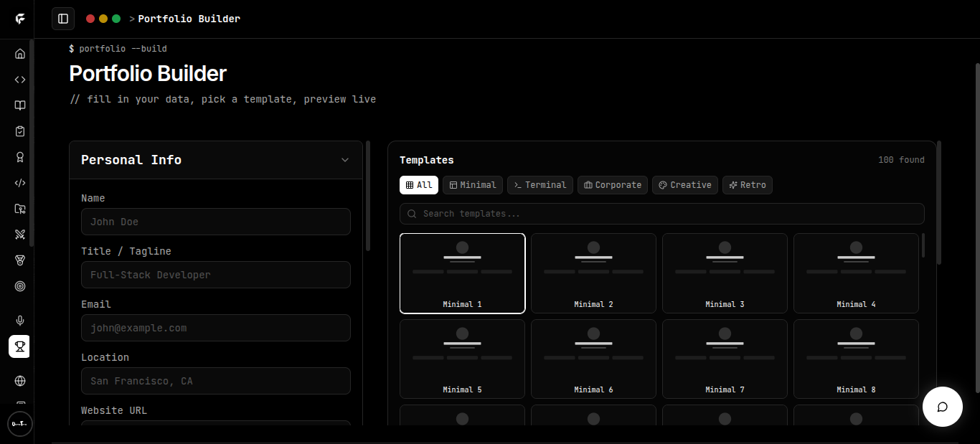Select the Minimal 6 template
This screenshot has width=980, height=444.
[x=593, y=359]
